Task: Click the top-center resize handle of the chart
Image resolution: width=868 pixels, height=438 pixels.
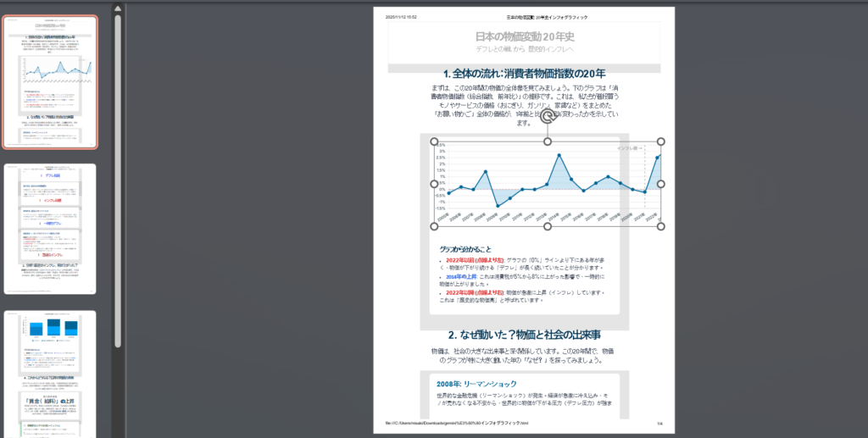Action: coord(548,141)
